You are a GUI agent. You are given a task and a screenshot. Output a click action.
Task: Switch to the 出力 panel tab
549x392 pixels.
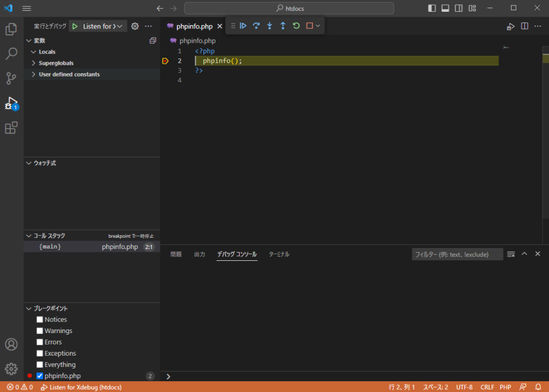199,254
